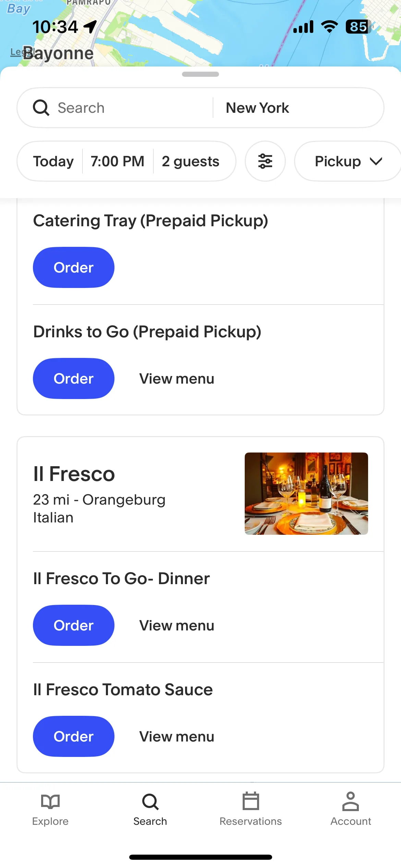Tap the sheet drag handle above search
Viewport: 401px width, 868px height.
200,74
